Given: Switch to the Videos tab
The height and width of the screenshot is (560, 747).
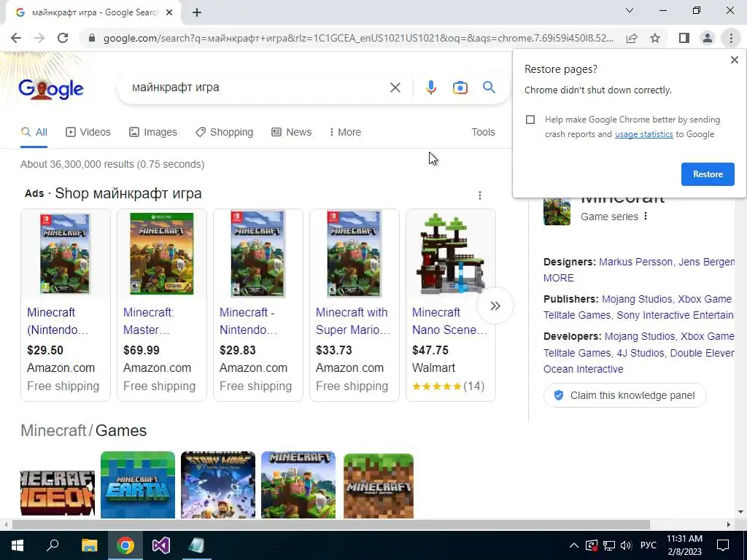Looking at the screenshot, I should tap(88, 132).
